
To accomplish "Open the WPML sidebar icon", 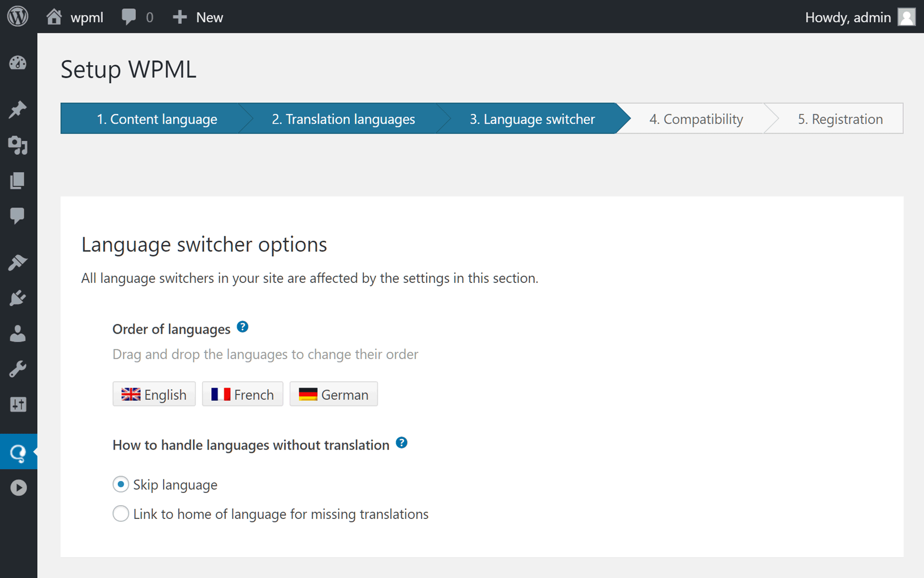I will 18,452.
